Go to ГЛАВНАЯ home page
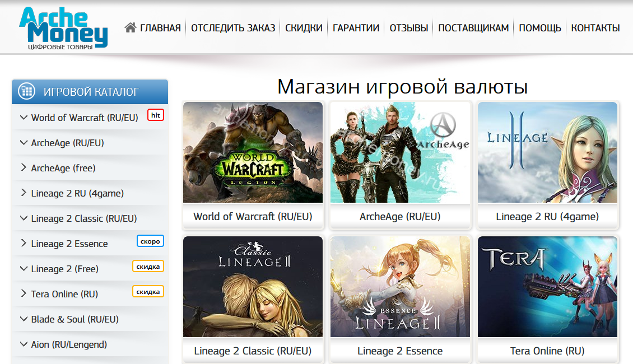Viewport: 633px width, 364px height. [160, 28]
